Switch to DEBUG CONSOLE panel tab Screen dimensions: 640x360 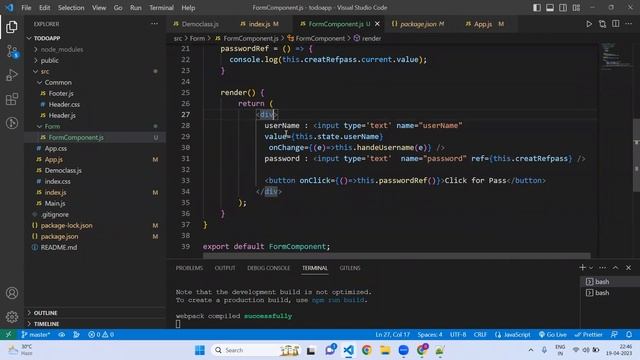coord(268,268)
